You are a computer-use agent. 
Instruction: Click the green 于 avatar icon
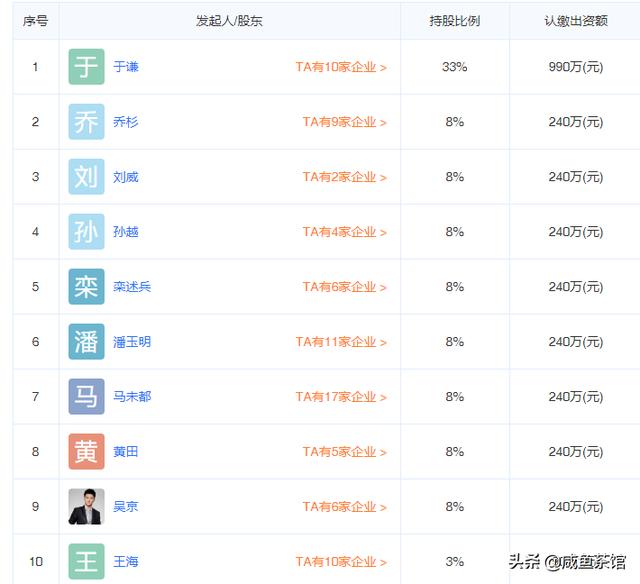click(x=86, y=67)
